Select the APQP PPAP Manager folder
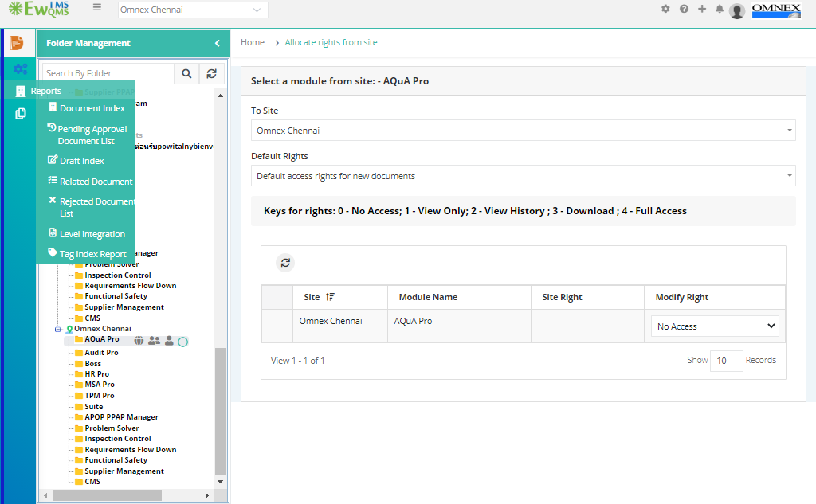 [122, 417]
